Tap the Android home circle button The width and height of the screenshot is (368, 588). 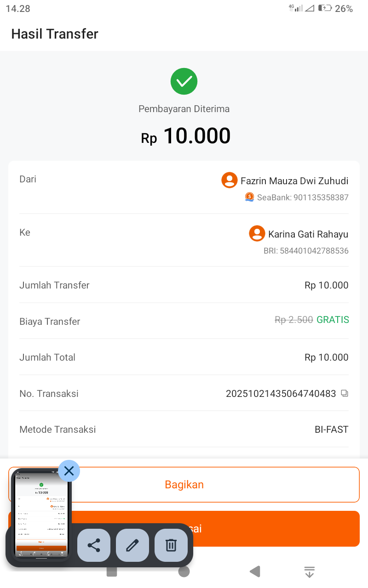pos(184,571)
